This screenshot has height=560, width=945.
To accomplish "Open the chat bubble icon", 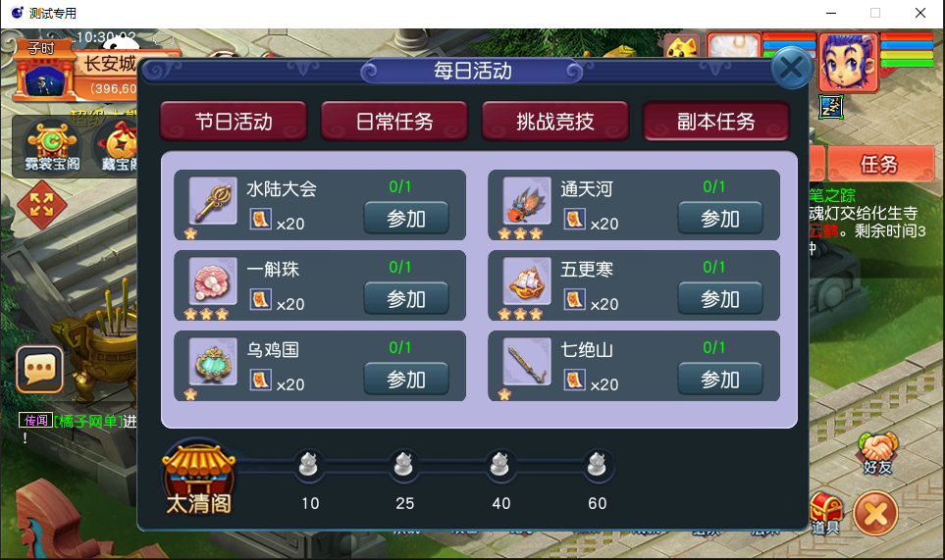I will click(x=40, y=369).
